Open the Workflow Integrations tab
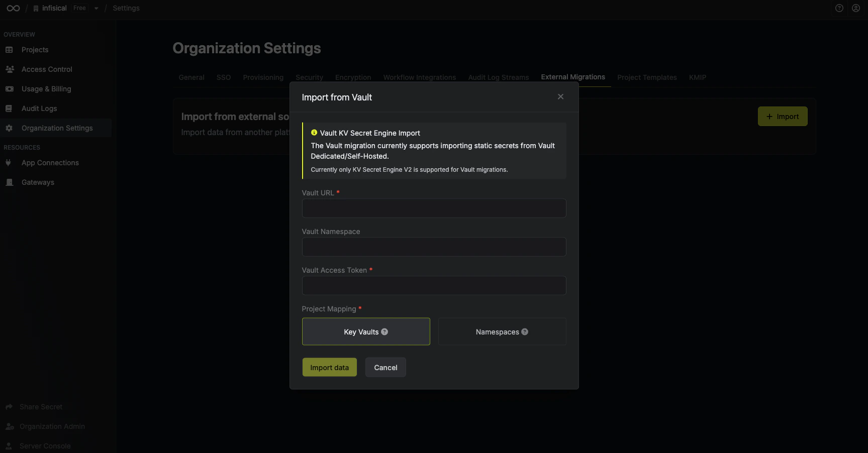The height and width of the screenshot is (453, 868). click(420, 77)
